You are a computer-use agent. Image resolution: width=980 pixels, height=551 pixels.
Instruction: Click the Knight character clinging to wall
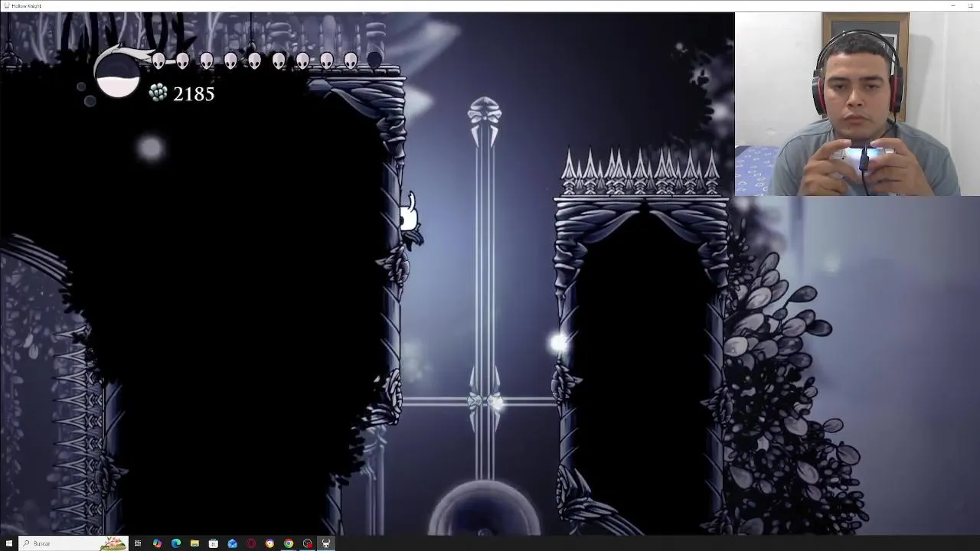(x=410, y=220)
